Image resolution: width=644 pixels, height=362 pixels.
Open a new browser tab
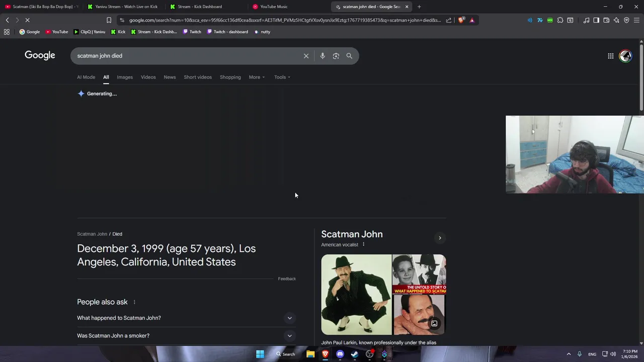point(419,7)
